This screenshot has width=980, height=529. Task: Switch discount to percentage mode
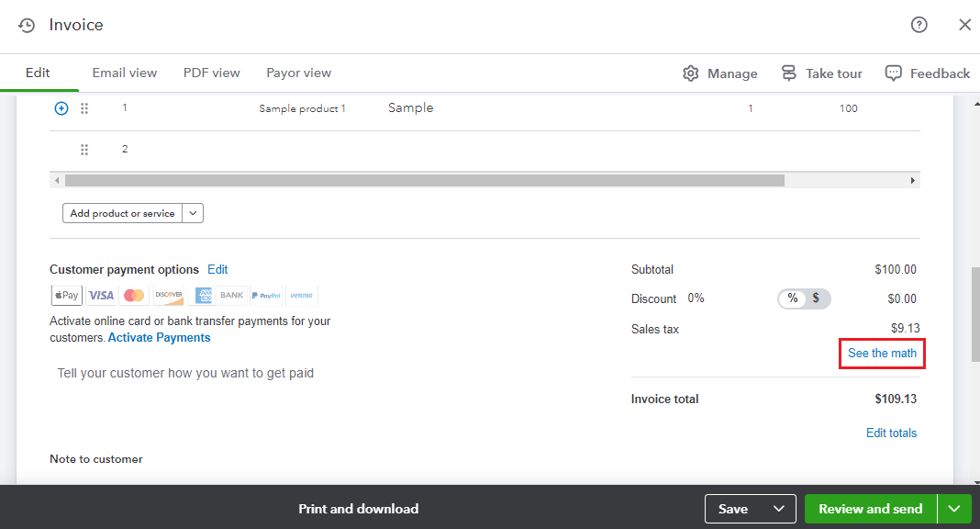click(x=791, y=298)
